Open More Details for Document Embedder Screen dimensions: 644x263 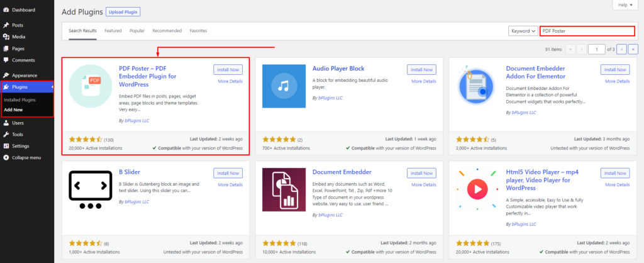coord(424,185)
